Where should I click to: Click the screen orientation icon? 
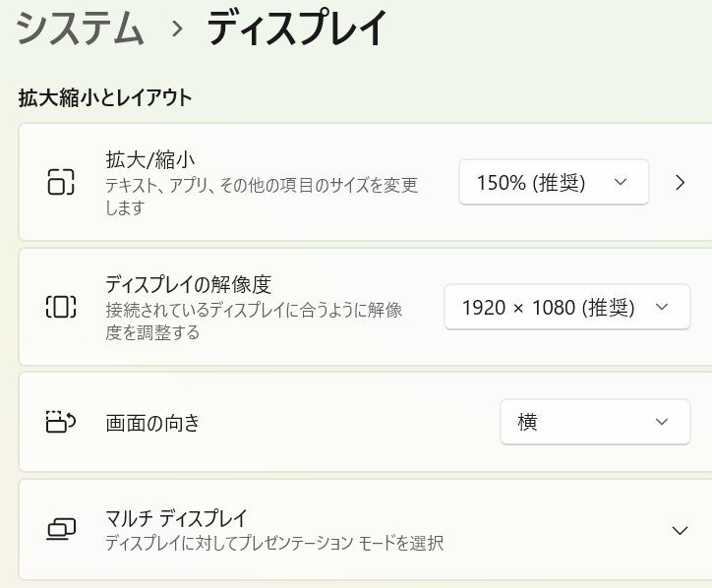[61, 423]
